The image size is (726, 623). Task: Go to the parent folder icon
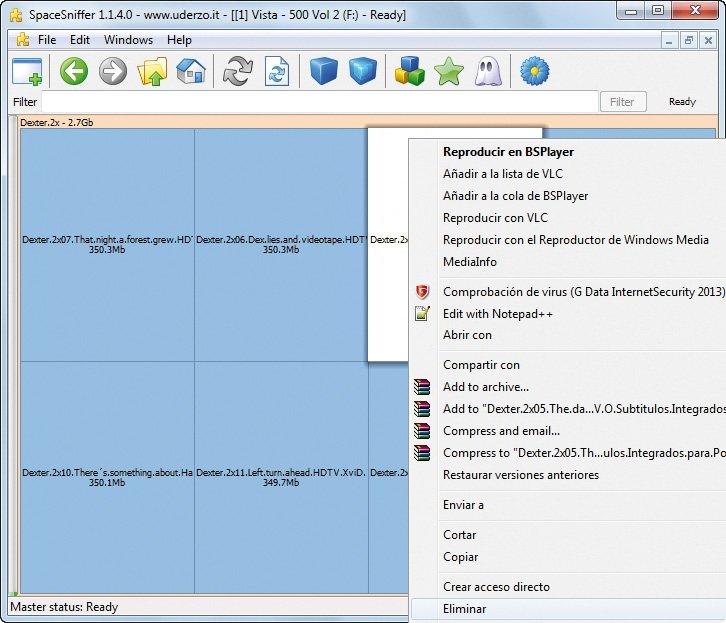click(152, 71)
